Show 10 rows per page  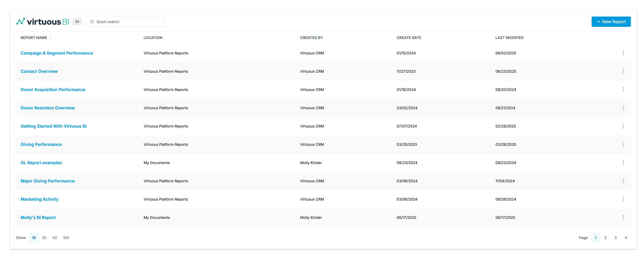coord(34,237)
